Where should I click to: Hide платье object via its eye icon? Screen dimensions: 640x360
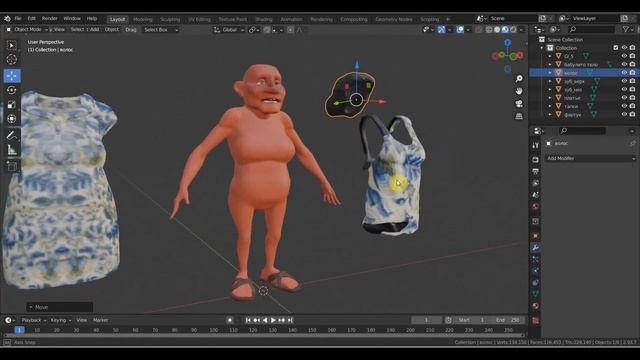[x=624, y=98]
